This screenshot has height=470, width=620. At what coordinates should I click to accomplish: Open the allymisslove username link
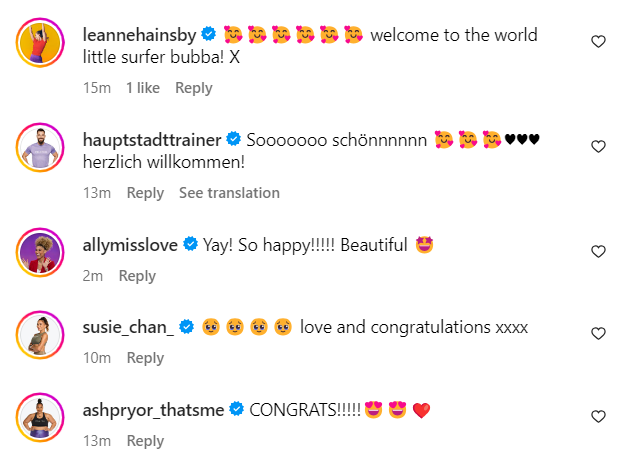point(130,245)
